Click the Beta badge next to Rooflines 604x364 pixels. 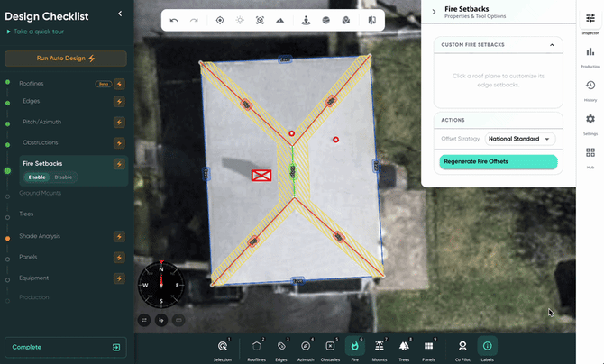coord(104,84)
